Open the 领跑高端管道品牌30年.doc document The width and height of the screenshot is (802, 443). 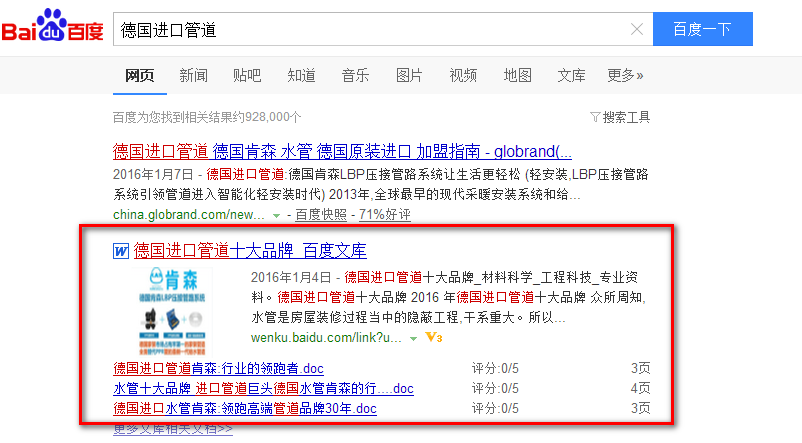pyautogui.click(x=245, y=408)
